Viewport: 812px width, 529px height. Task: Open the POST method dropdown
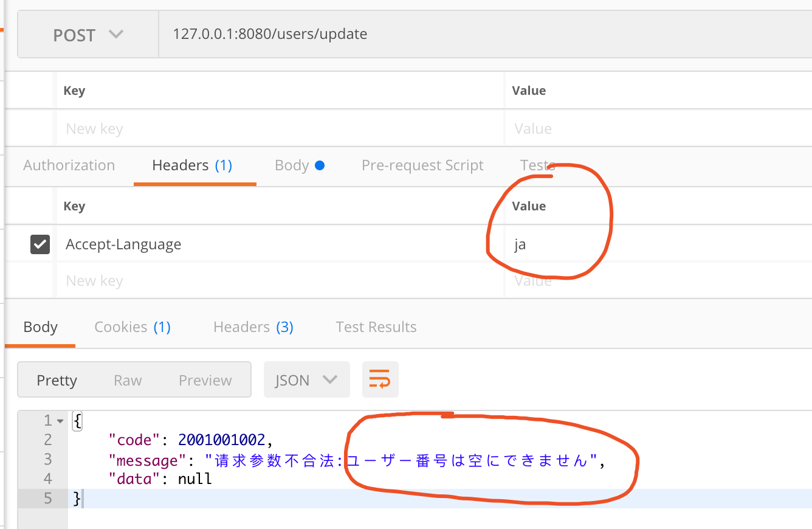88,35
